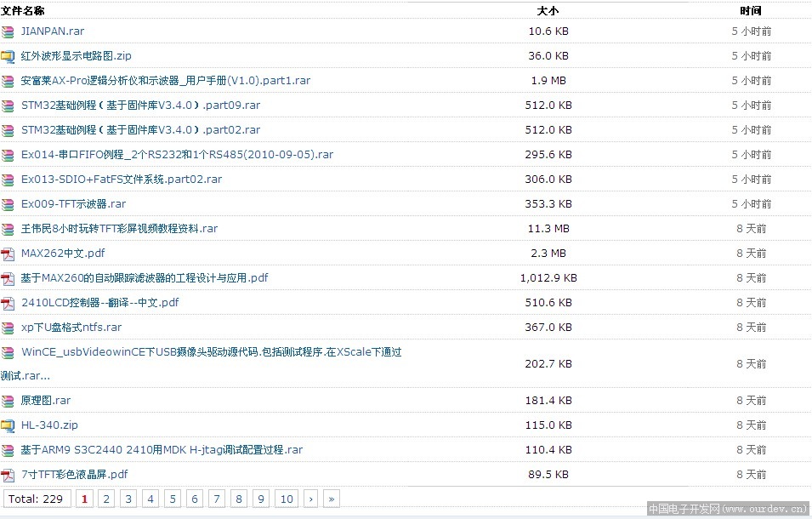Open HL-340.zip link
The height and width of the screenshot is (519, 812).
coord(49,425)
